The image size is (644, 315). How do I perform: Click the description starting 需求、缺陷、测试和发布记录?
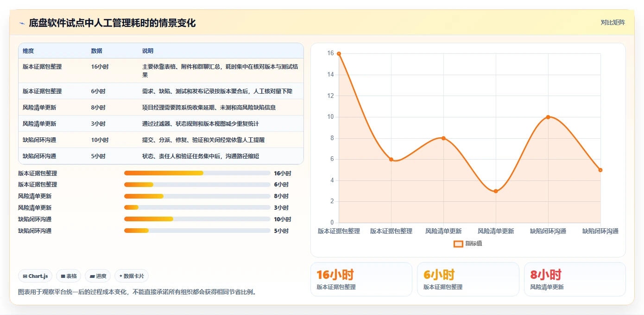pos(217,91)
